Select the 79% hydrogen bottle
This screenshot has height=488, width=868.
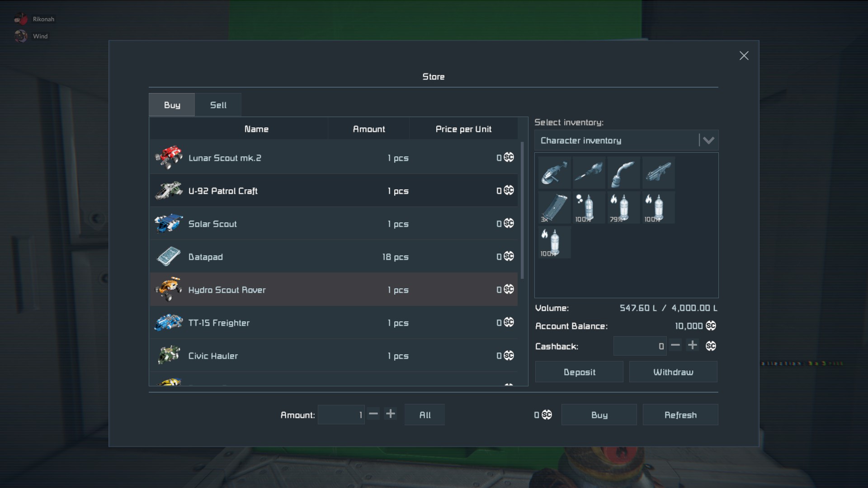click(623, 207)
